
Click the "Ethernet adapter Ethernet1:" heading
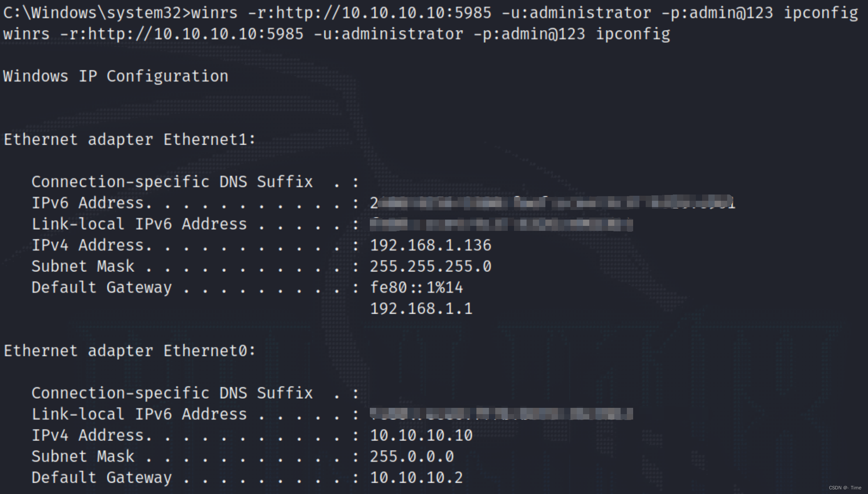pyautogui.click(x=130, y=140)
